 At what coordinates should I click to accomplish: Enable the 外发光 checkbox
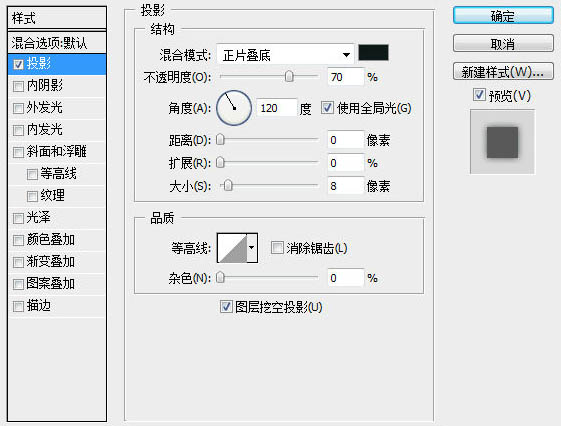click(x=18, y=108)
